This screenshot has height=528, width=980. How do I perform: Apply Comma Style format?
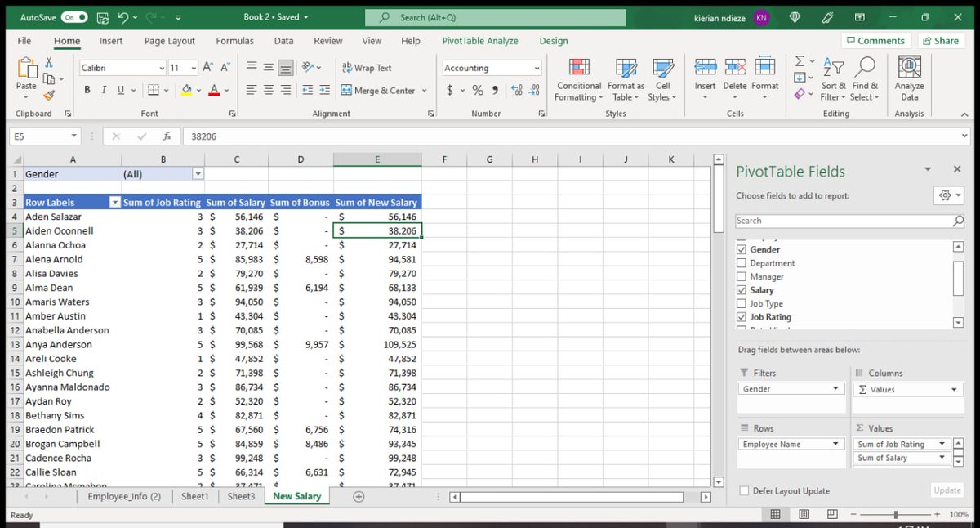496,91
